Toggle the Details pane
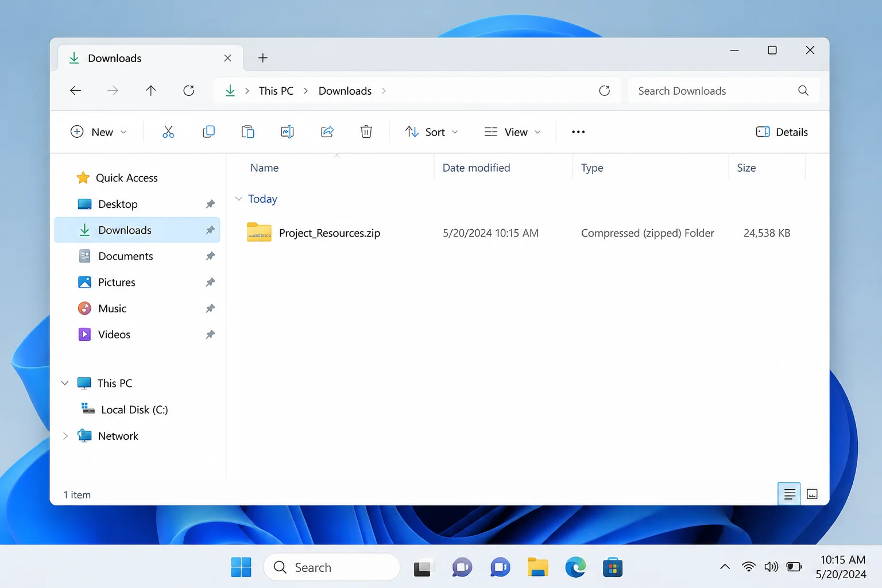Screen dimensions: 882x588 pos(782,132)
